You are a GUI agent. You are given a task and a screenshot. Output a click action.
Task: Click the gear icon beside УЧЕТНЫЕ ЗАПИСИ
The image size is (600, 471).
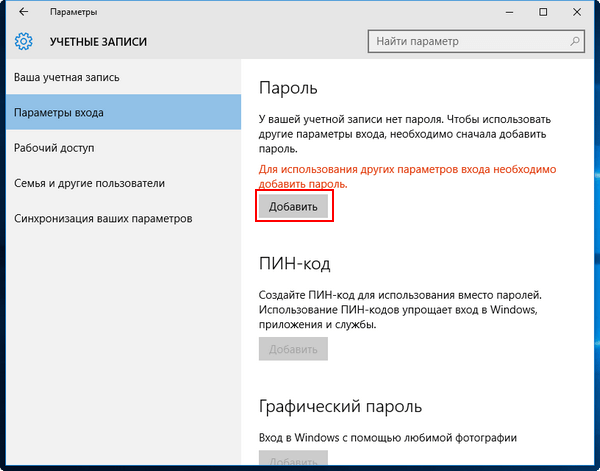pyautogui.click(x=24, y=42)
